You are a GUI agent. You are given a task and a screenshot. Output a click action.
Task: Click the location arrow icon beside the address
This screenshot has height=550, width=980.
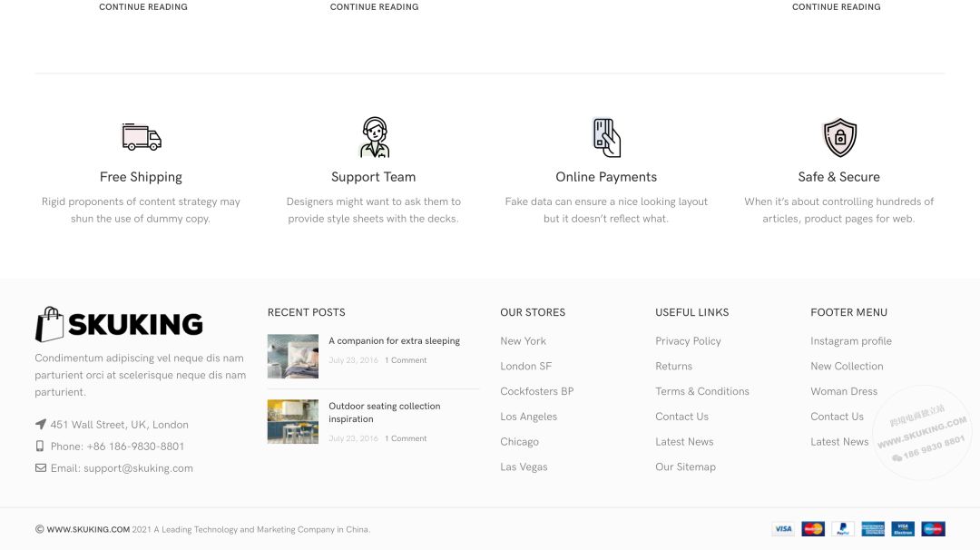coord(41,425)
